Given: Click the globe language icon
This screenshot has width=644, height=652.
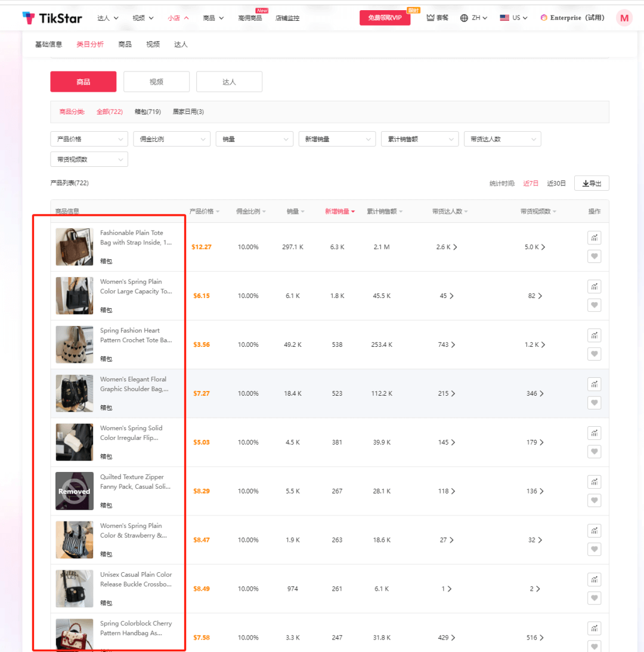Looking at the screenshot, I should point(465,18).
